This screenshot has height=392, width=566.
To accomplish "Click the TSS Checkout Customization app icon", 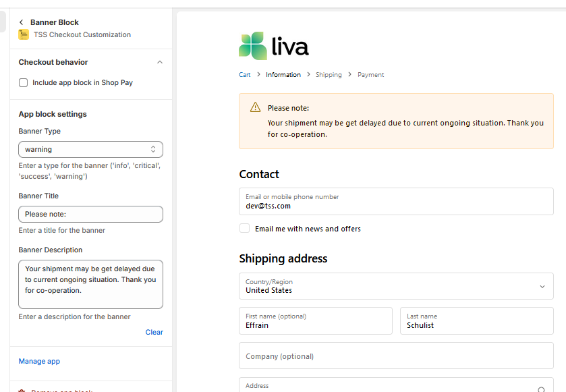I will [x=24, y=34].
